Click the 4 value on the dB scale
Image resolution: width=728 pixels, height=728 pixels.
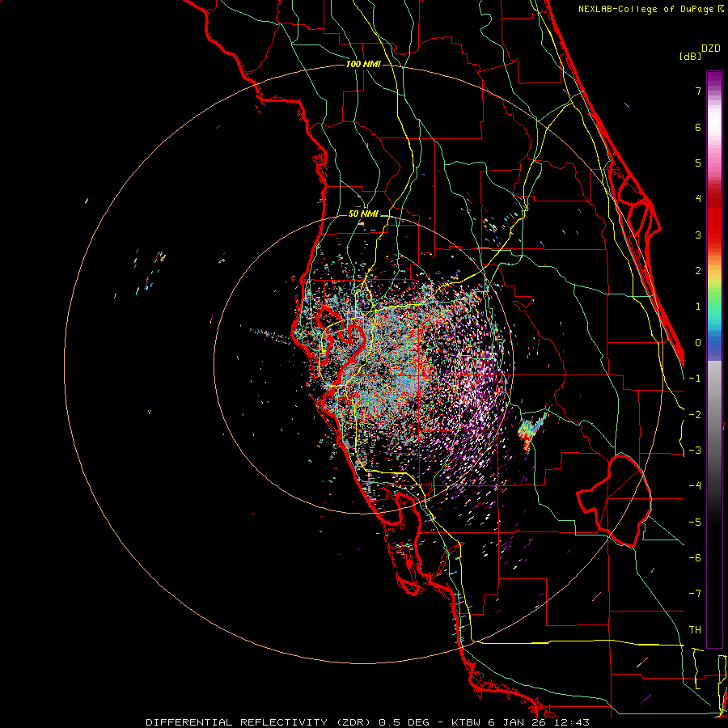click(x=698, y=199)
